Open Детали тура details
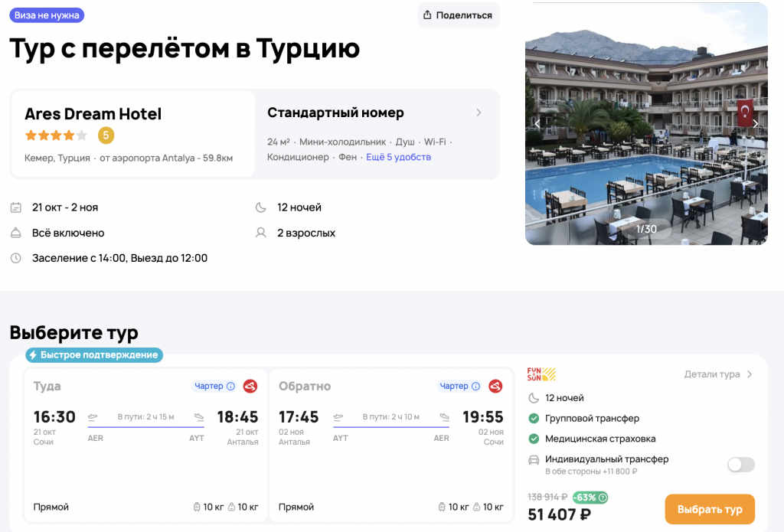Screen dimensions: 784x532 point(718,374)
